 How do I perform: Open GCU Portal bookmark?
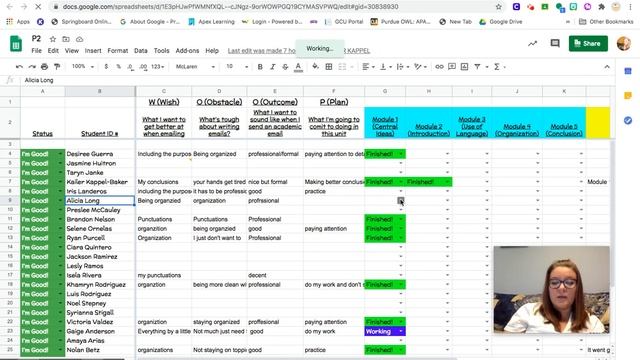[344, 22]
